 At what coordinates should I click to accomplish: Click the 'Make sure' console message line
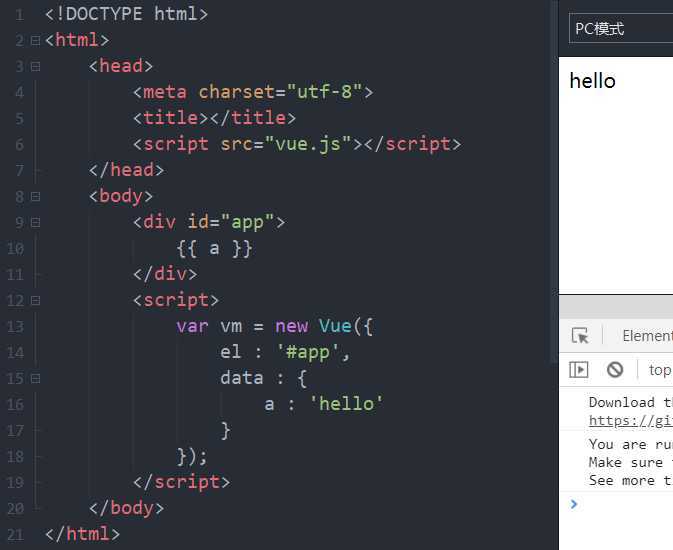tap(630, 462)
